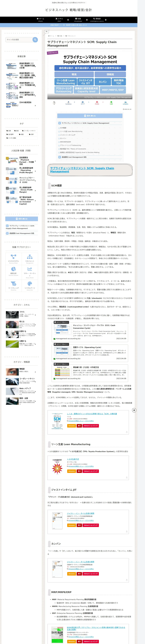Click Yahoo!ショッピング button for the SCM教科書 book
The image size is (145, 644).
91,426
